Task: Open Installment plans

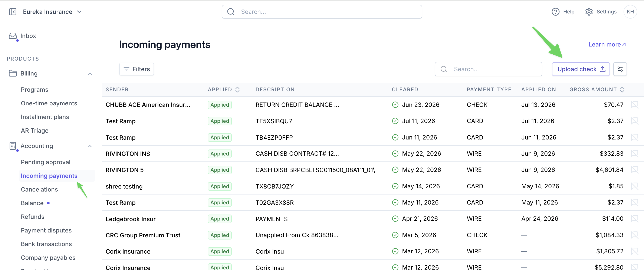Action: pos(45,117)
